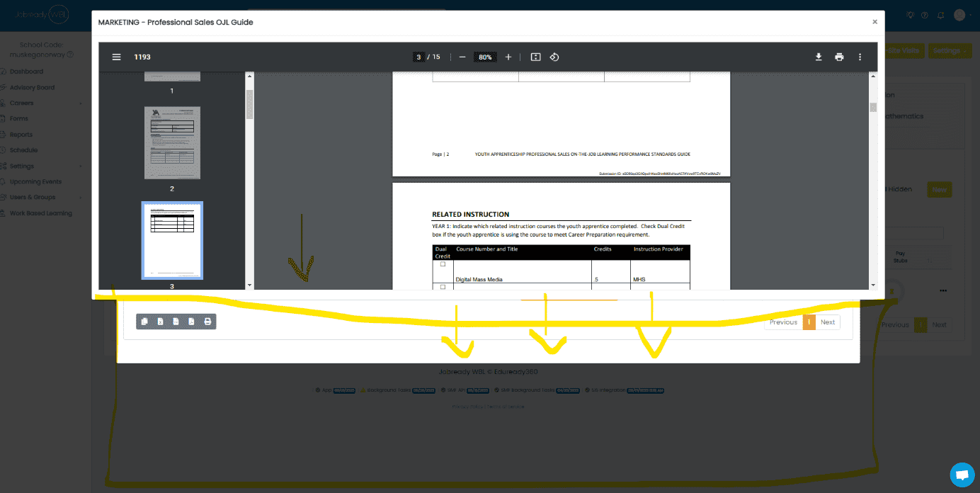Download the PDF document
The width and height of the screenshot is (980, 493).
(819, 57)
